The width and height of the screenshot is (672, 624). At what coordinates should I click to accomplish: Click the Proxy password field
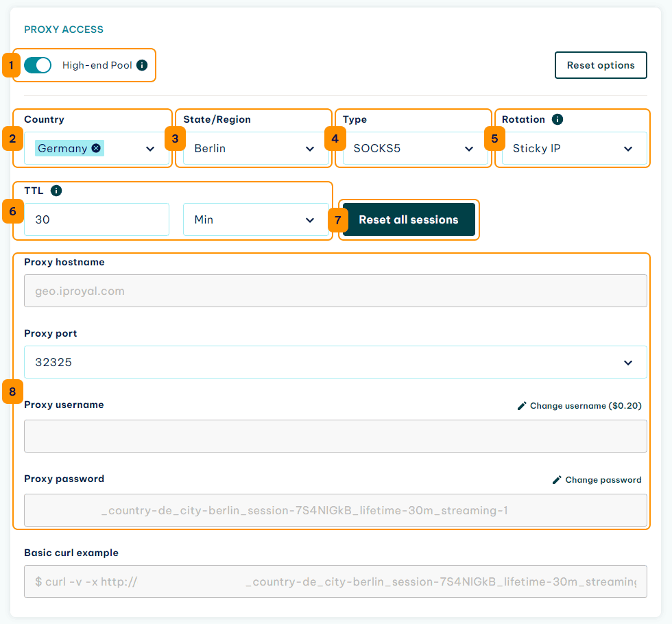pos(335,510)
